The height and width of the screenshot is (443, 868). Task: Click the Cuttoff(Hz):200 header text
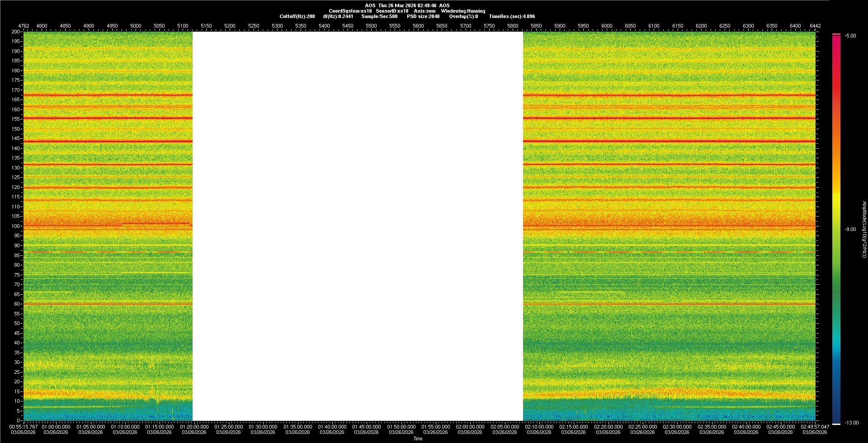297,16
